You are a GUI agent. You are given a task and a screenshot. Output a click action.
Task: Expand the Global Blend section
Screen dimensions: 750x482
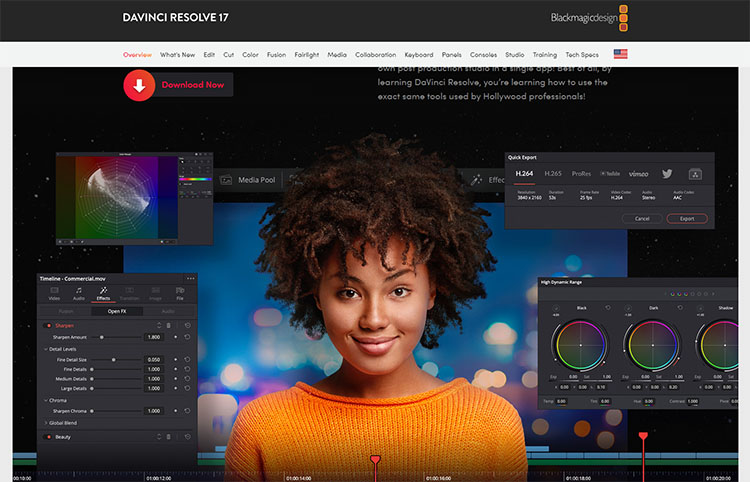[46, 423]
